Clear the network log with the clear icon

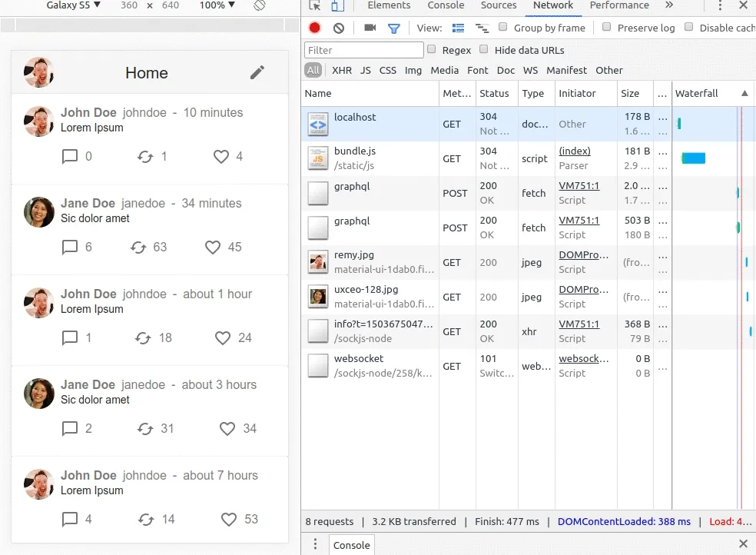(339, 28)
